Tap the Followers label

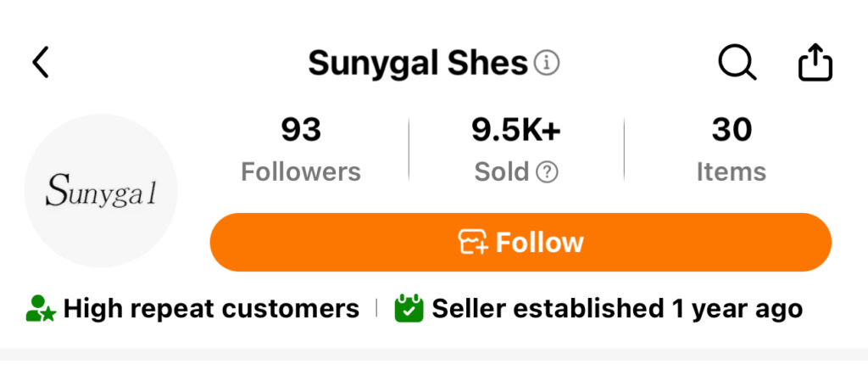tap(301, 171)
